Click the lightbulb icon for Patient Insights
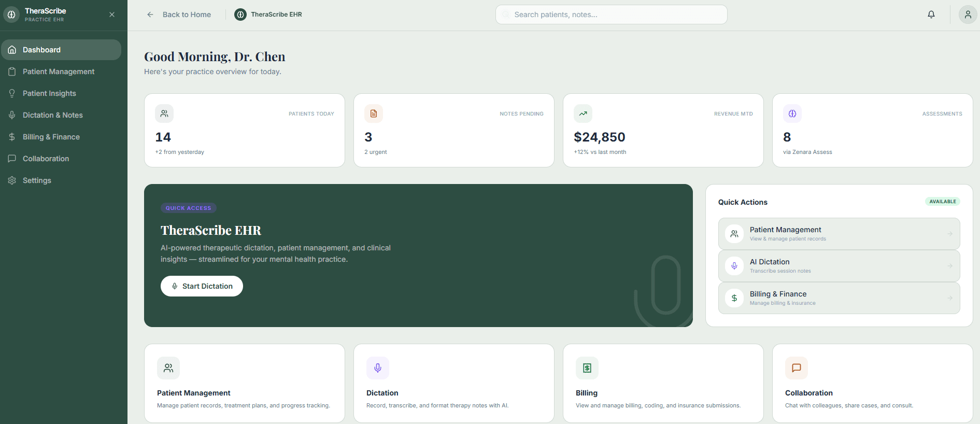 [12, 93]
